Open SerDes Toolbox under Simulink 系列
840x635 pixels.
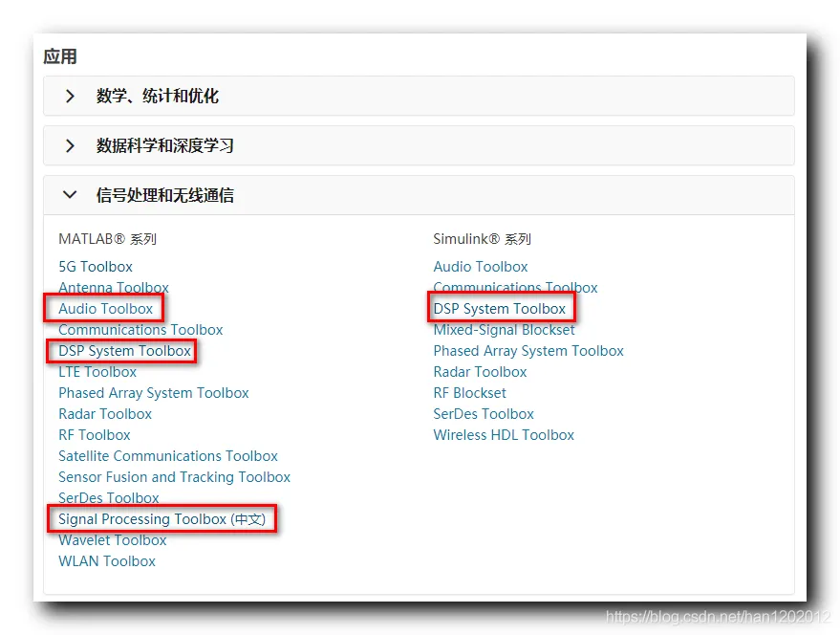point(484,414)
